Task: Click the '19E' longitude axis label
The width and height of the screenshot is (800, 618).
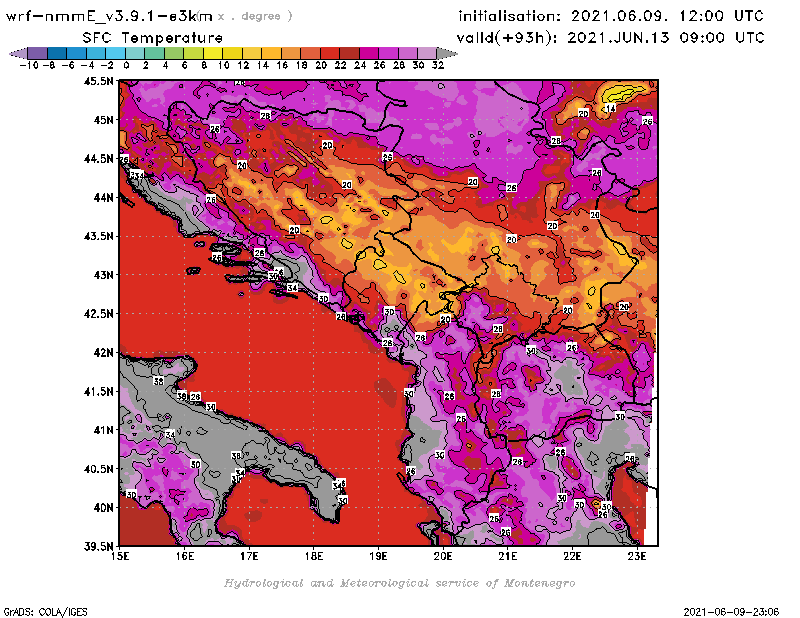Action: 378,556
